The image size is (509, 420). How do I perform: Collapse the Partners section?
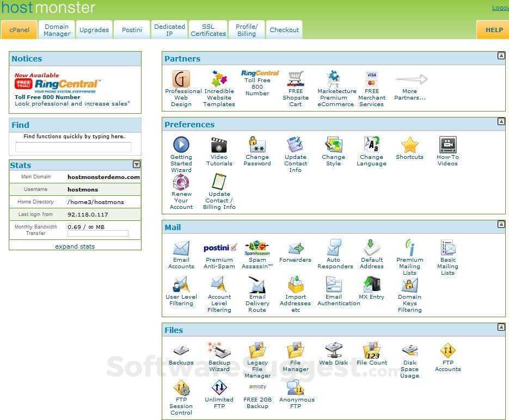[501, 55]
